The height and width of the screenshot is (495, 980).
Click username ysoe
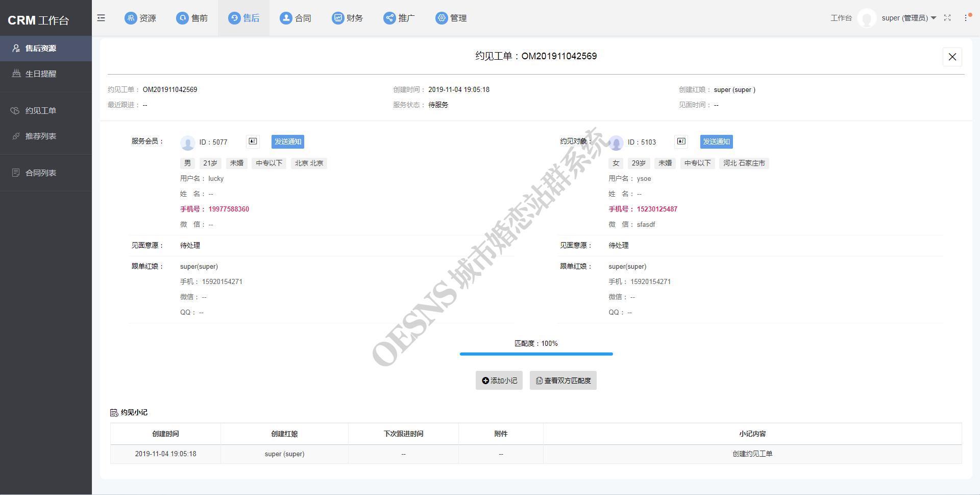644,179
